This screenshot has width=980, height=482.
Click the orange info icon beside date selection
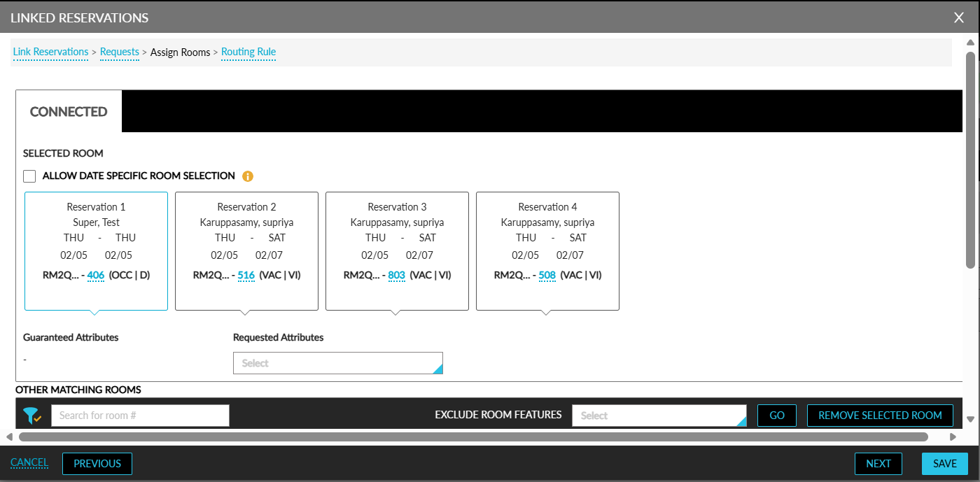pyautogui.click(x=248, y=176)
